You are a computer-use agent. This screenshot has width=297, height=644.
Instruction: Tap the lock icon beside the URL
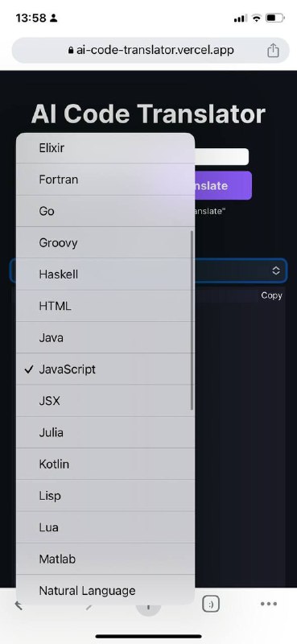tap(71, 50)
